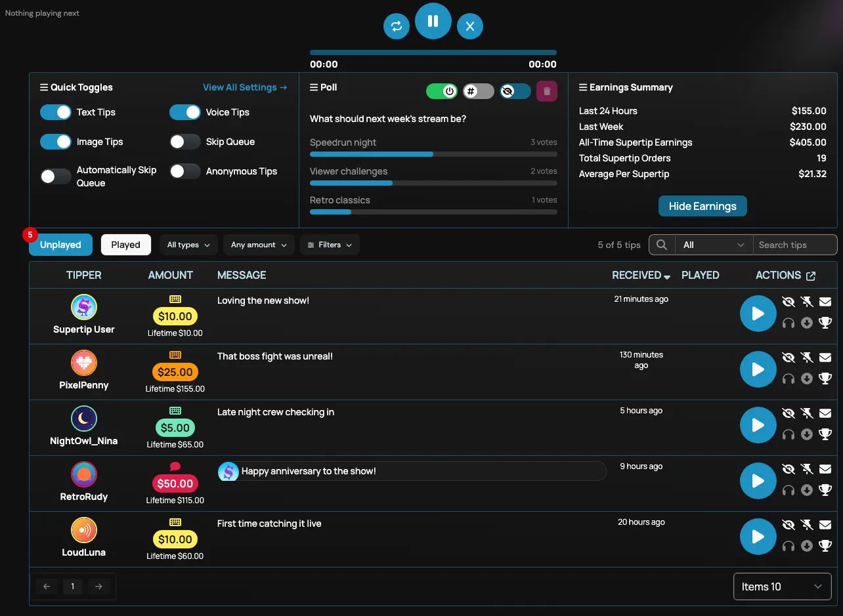The height and width of the screenshot is (616, 843).
Task: Open the Actions pop-out icon in header
Action: 811,276
